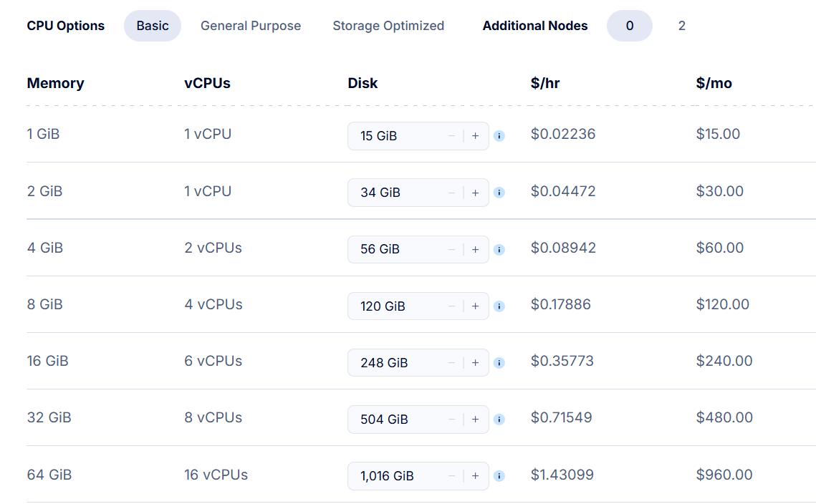The image size is (816, 504).
Task: Switch to General Purpose CPU option
Action: (x=251, y=26)
